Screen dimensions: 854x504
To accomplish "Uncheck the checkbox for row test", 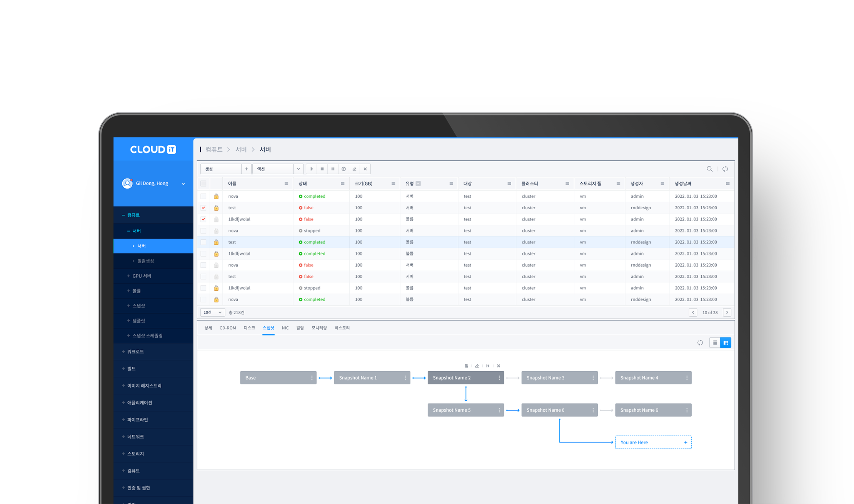I will pos(203,208).
